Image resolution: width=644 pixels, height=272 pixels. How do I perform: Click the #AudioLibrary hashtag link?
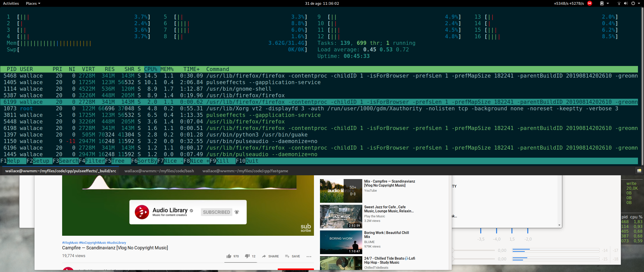click(116, 243)
